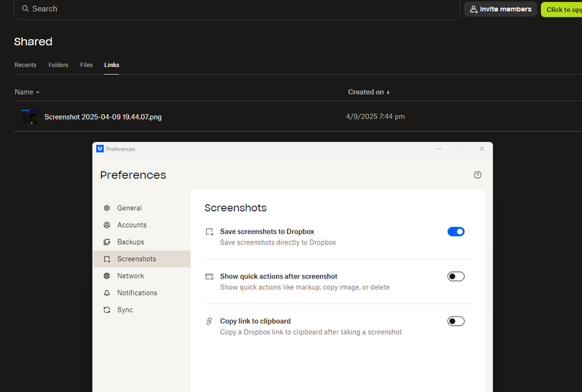Click the Network globe icon

[x=107, y=276]
